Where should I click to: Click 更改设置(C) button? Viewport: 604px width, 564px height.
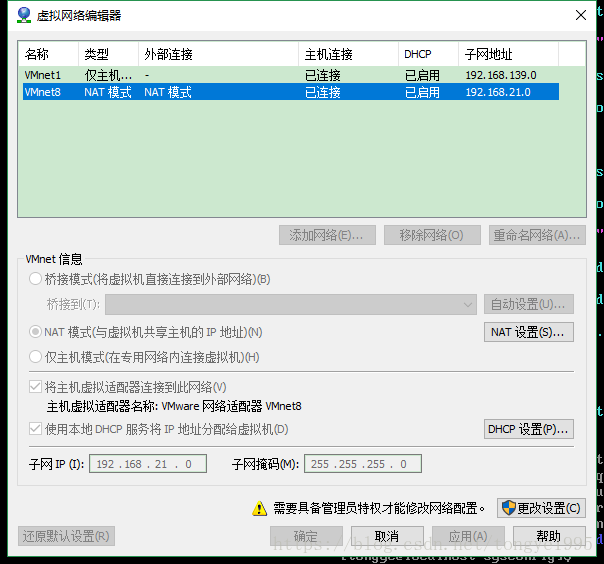click(x=541, y=508)
